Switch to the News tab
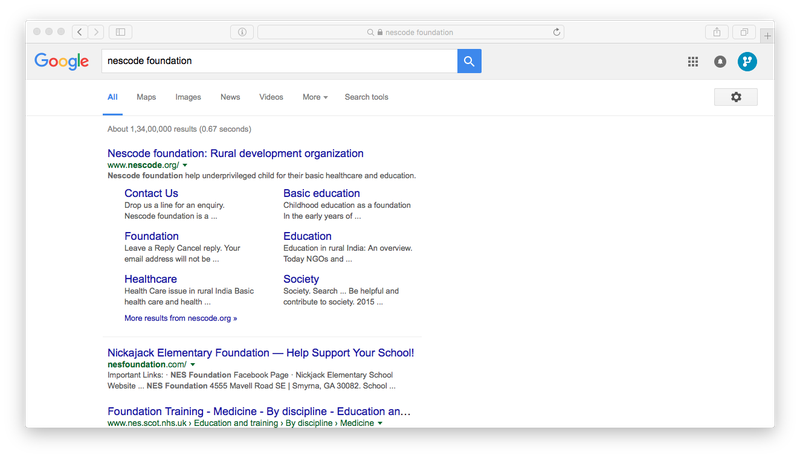Image resolution: width=800 pixels, height=458 pixels. pyautogui.click(x=230, y=97)
